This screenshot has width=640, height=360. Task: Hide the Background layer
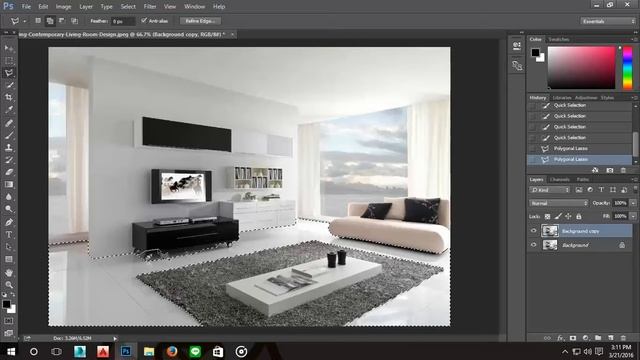533,245
